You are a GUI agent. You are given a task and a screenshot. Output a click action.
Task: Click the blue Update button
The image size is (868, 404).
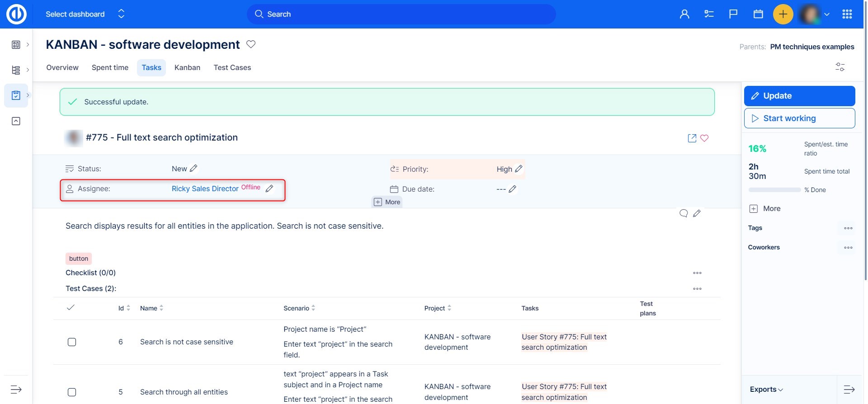799,96
